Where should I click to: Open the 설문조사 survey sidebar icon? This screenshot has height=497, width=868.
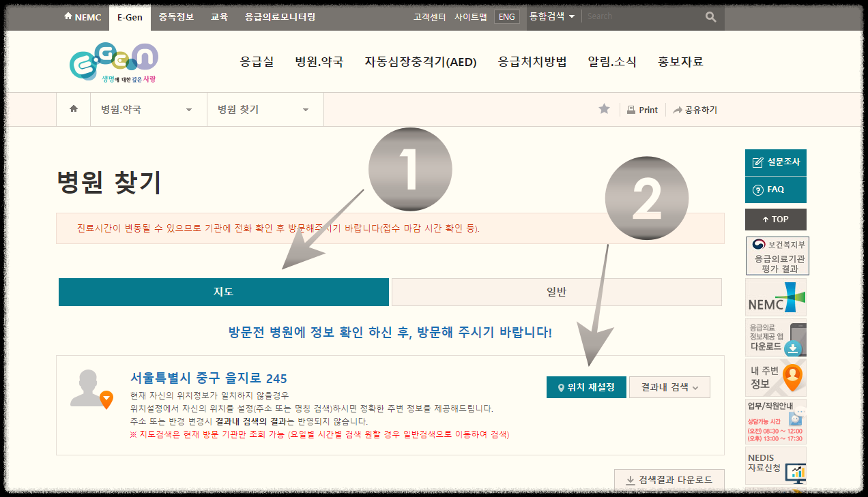click(775, 162)
